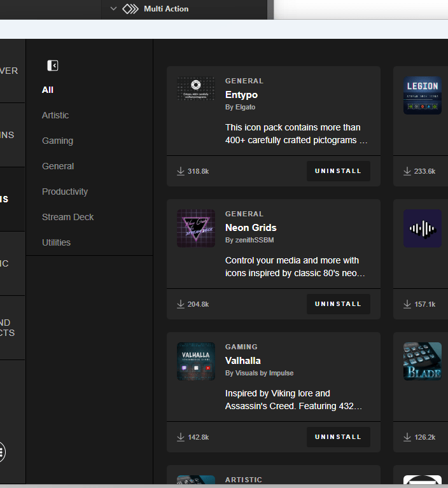Uninstall the Valhalla icon pack
Viewport: 448px width, 488px height.
339,437
